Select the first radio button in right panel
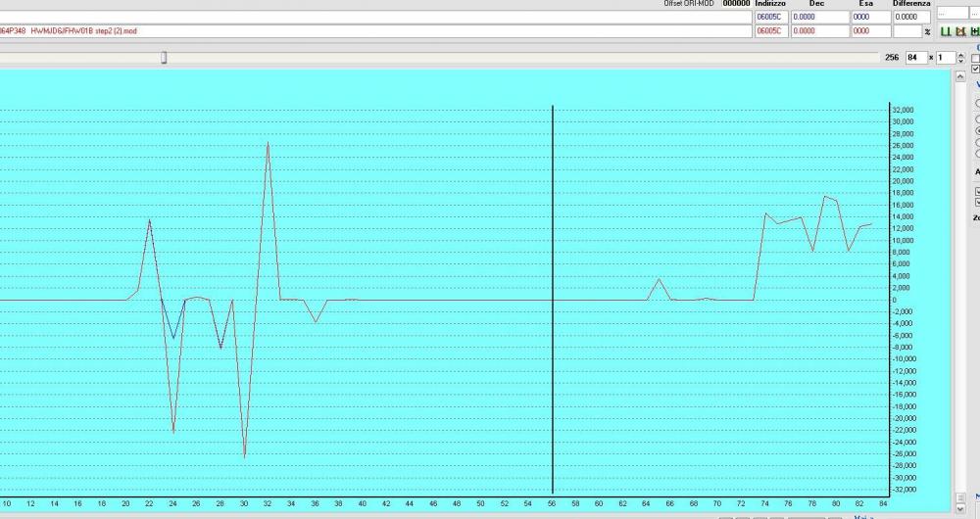 tap(977, 104)
